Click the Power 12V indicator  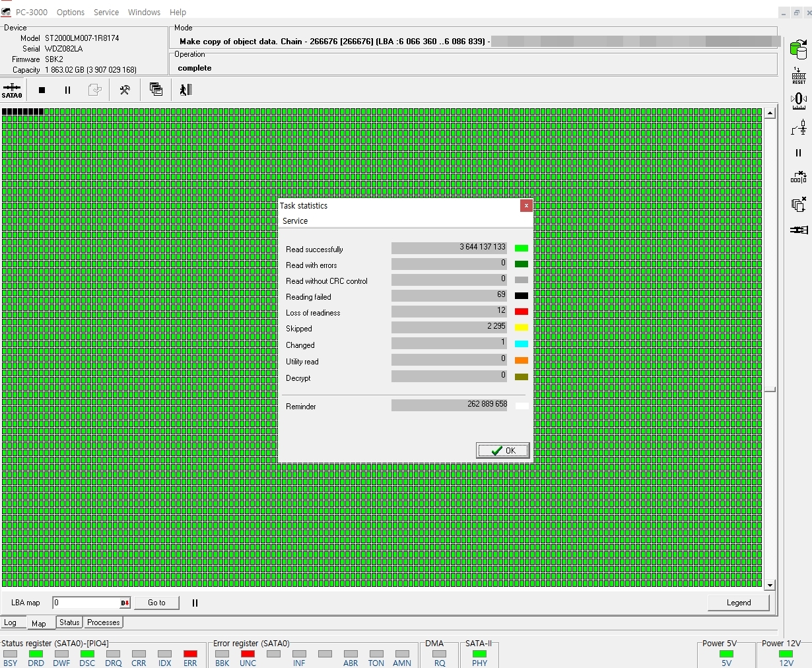[786, 654]
